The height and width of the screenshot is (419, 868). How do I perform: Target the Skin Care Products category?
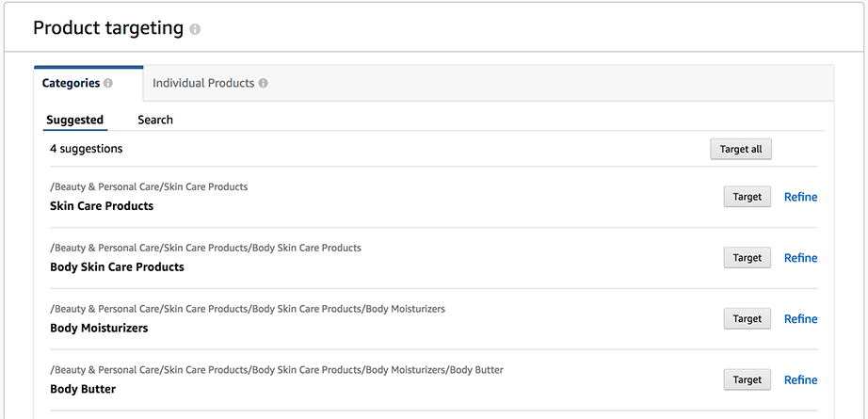pyautogui.click(x=747, y=197)
